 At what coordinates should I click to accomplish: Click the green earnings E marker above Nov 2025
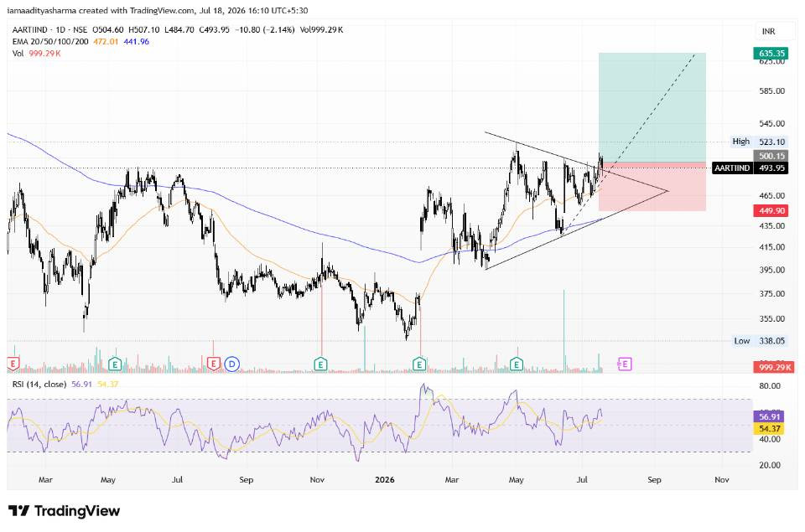(x=320, y=364)
